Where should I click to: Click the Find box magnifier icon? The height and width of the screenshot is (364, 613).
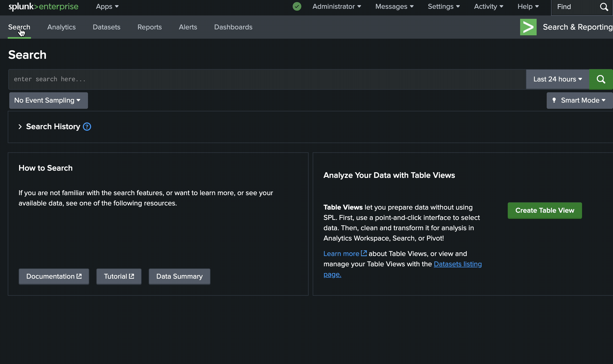[x=604, y=7]
